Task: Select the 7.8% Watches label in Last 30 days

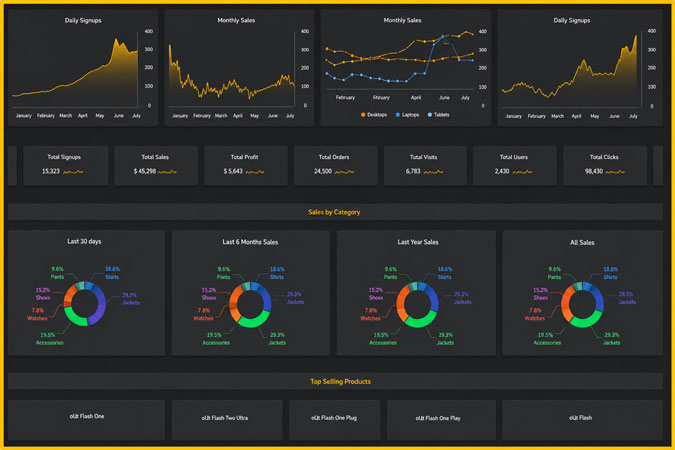Action: [37, 314]
